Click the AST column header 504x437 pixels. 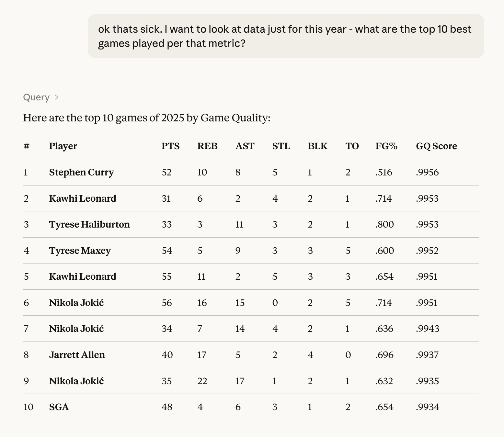245,146
